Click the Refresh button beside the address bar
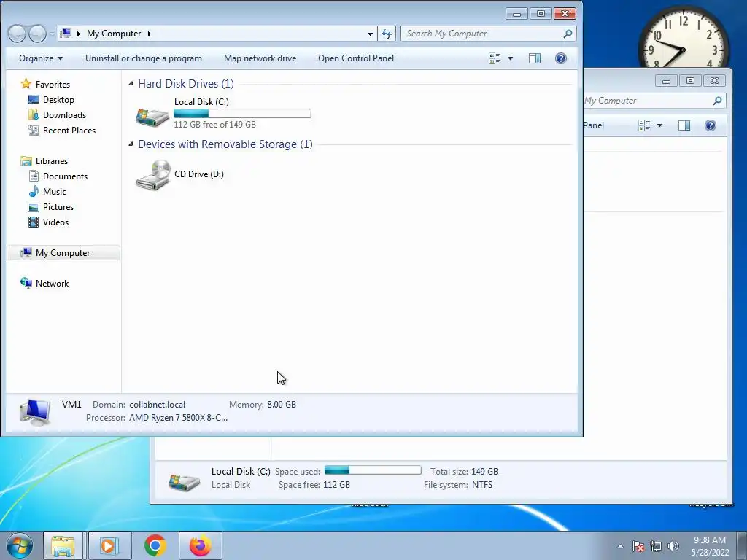This screenshot has height=560, width=747. click(387, 34)
